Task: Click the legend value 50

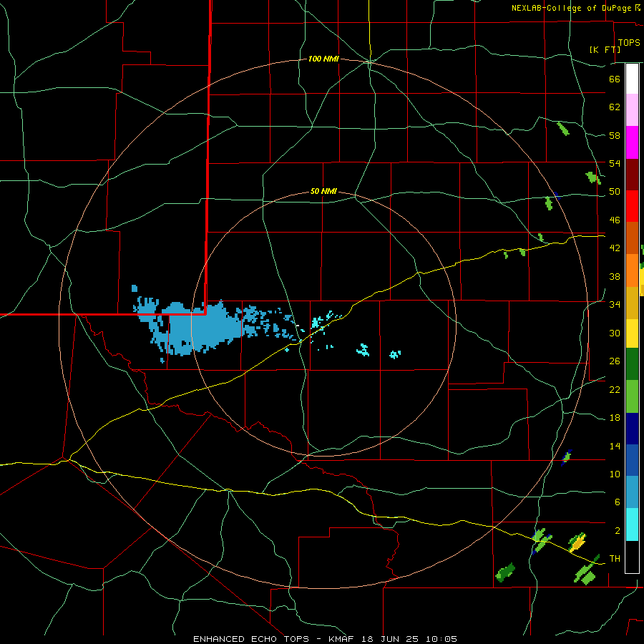Action: point(615,191)
